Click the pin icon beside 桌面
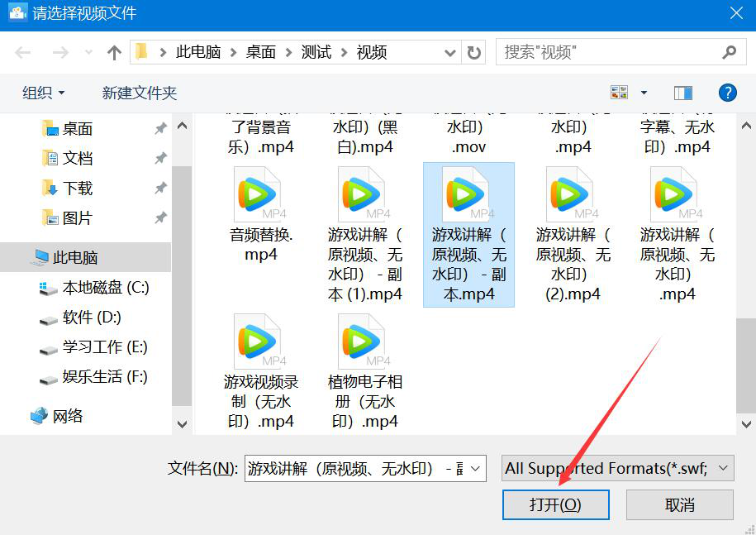The image size is (756, 535). click(x=160, y=129)
